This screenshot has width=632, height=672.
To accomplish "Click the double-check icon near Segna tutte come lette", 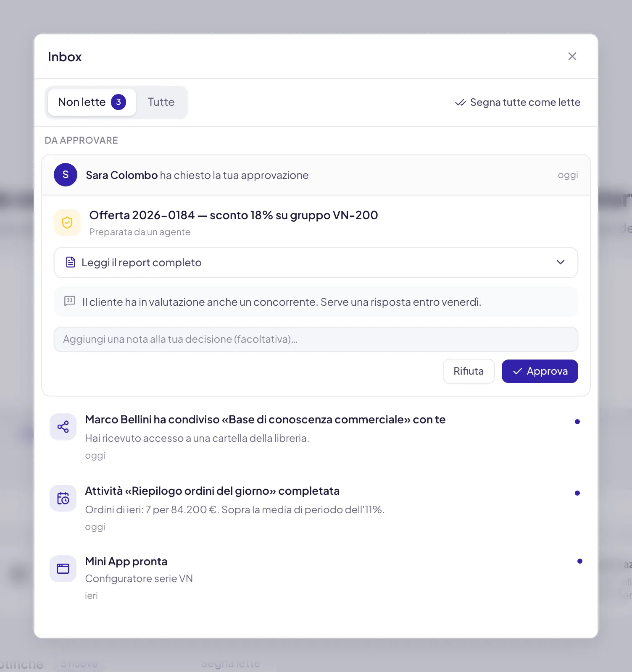I will [461, 102].
